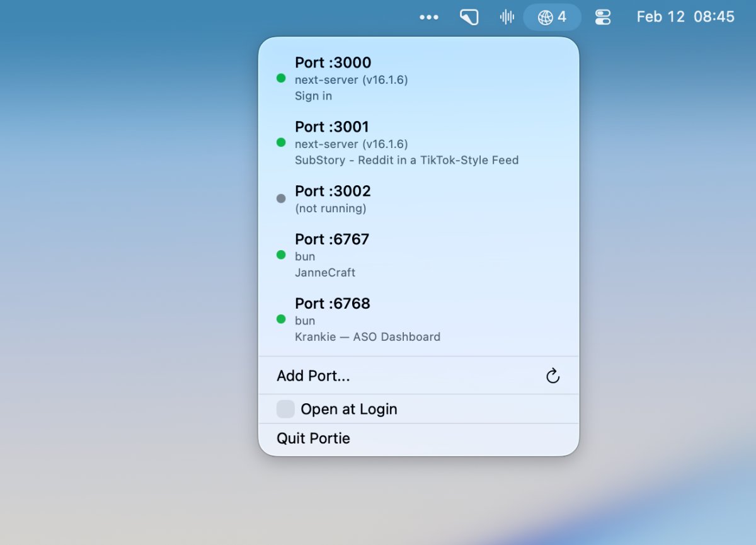Select Add Port... menu entry
The image size is (756, 545).
point(313,376)
